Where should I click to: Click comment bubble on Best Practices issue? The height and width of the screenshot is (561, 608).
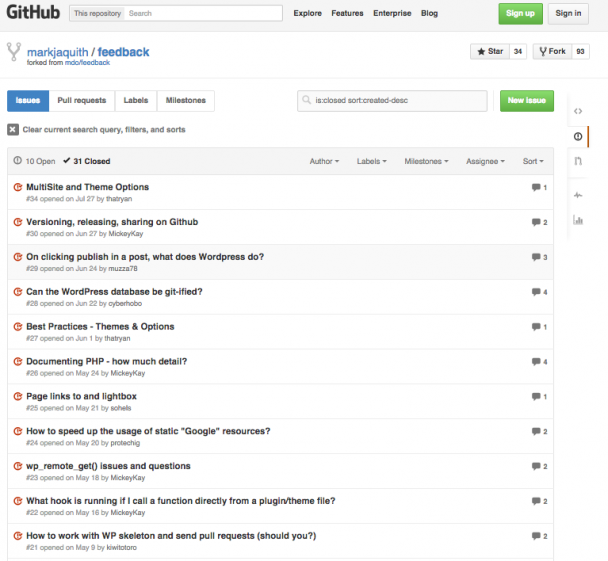pyautogui.click(x=536, y=327)
